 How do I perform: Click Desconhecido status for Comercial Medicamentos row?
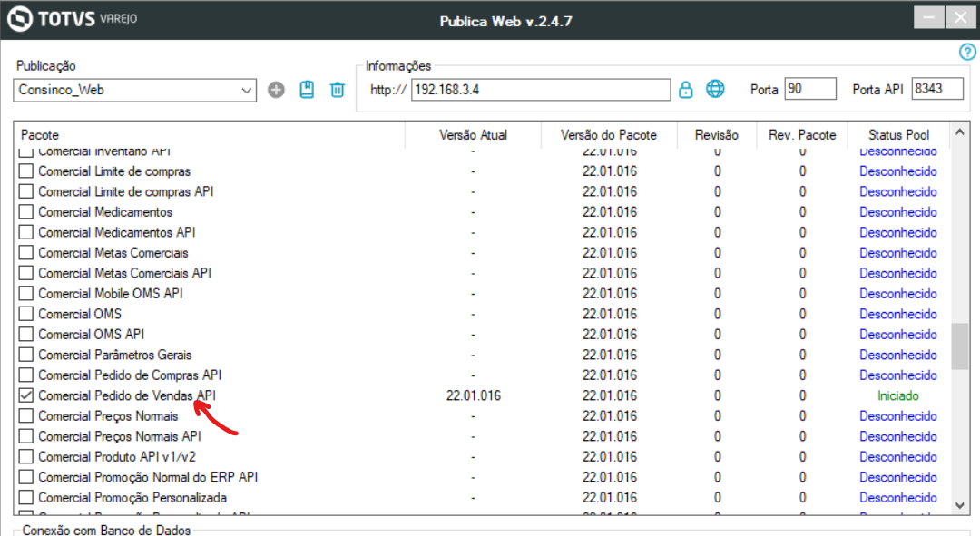[x=898, y=212]
